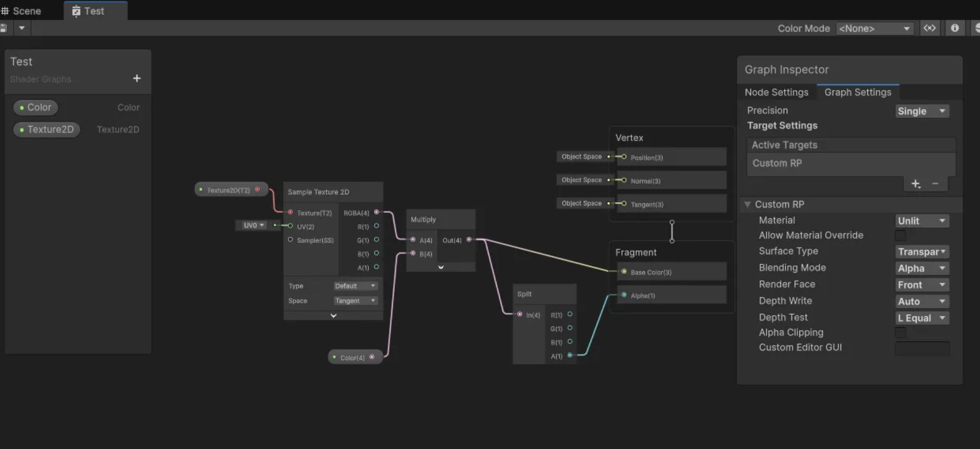Viewport: 980px width, 449px height.
Task: Open the Depth Write dropdown
Action: 922,302
